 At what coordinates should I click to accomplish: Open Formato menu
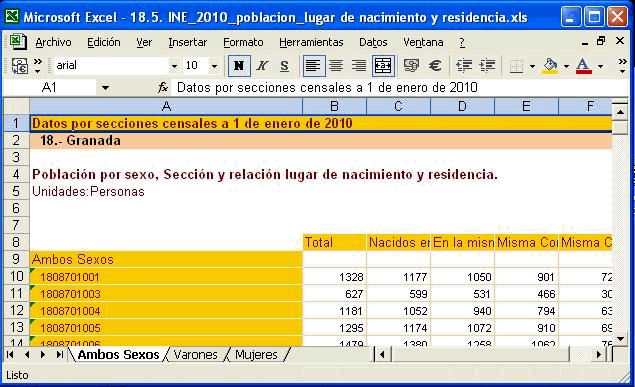click(243, 42)
